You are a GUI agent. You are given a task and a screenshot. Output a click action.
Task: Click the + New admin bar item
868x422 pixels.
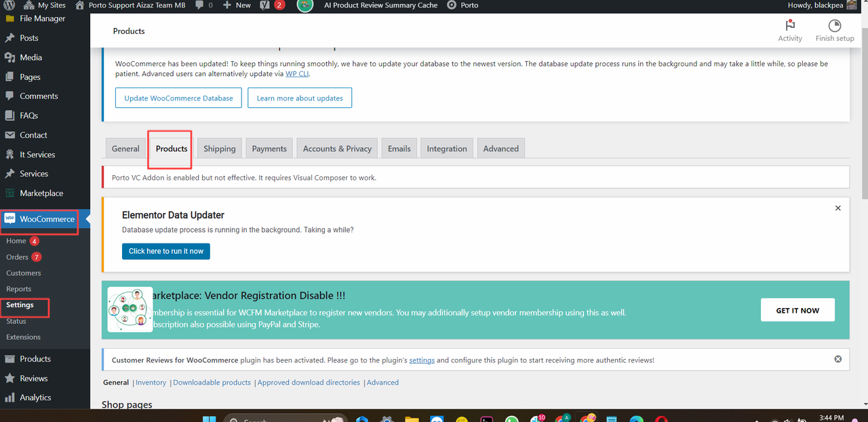(237, 5)
